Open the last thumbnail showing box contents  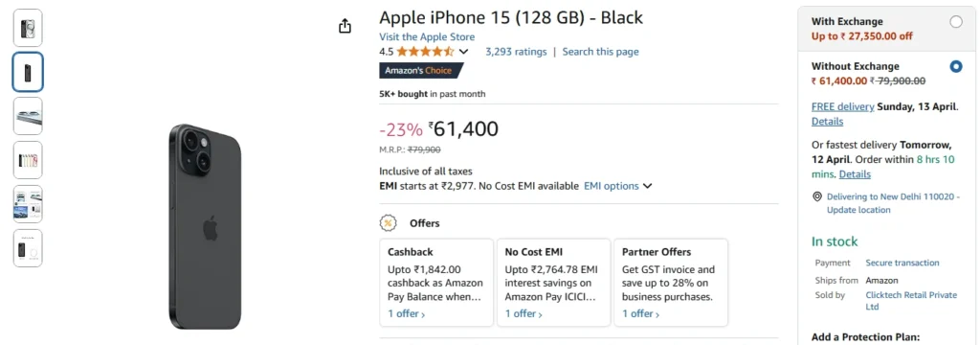pyautogui.click(x=28, y=248)
